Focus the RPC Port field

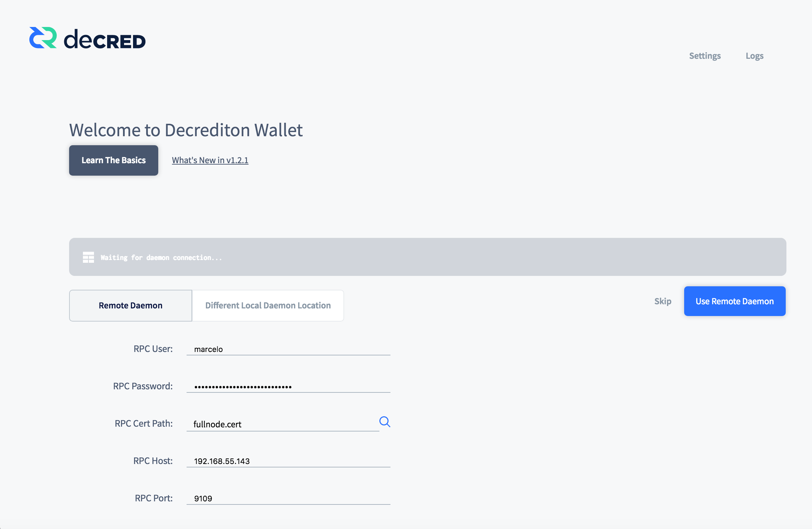coord(289,498)
